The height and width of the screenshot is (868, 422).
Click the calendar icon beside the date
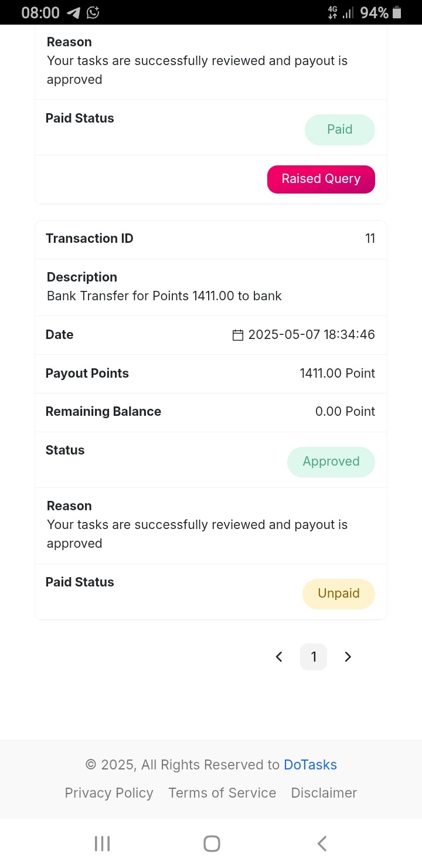[238, 335]
